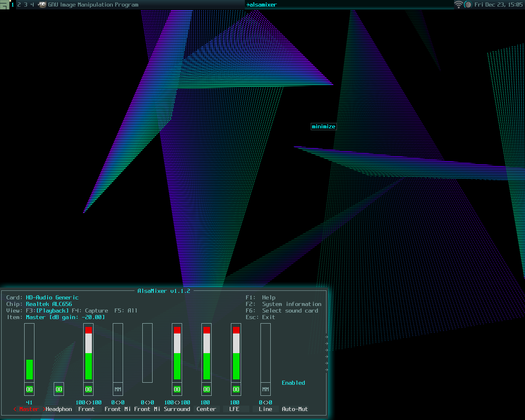Viewport: 525px width, 420px height.
Task: Select the Auto-Mut channel label
Action: [x=295, y=409]
